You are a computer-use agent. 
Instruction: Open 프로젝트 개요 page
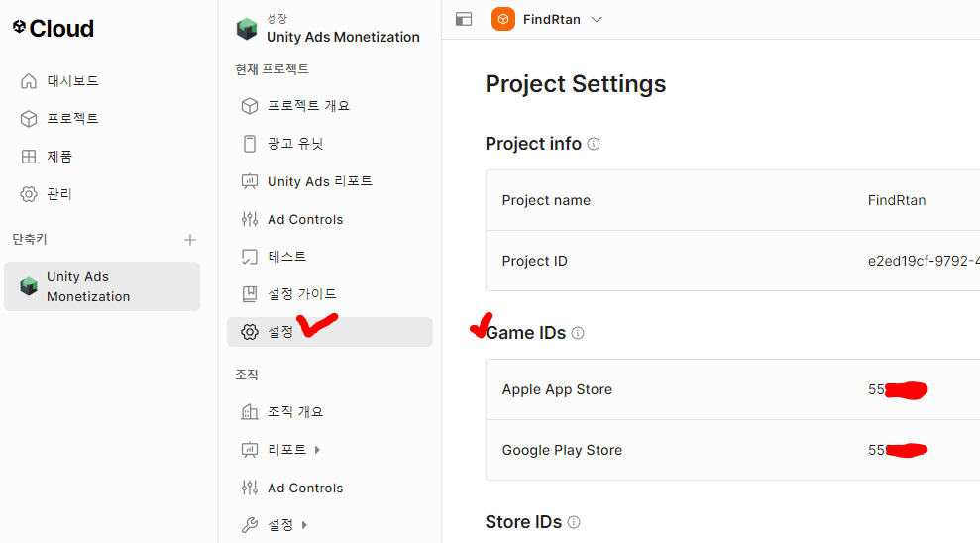point(309,106)
